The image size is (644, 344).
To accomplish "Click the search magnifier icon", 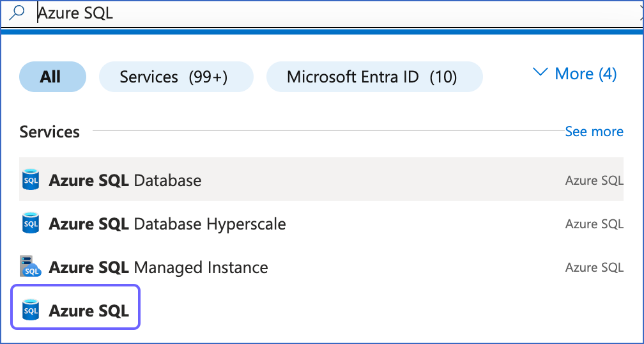I will coord(17,13).
